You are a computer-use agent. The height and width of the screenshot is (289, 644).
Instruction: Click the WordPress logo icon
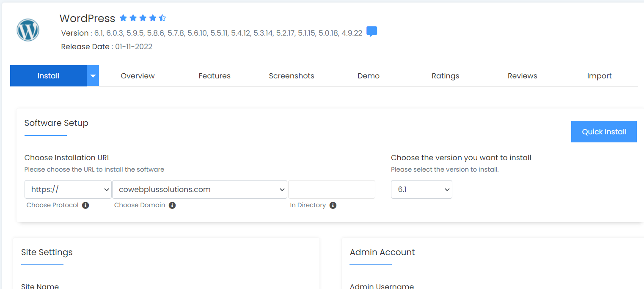[x=28, y=31]
